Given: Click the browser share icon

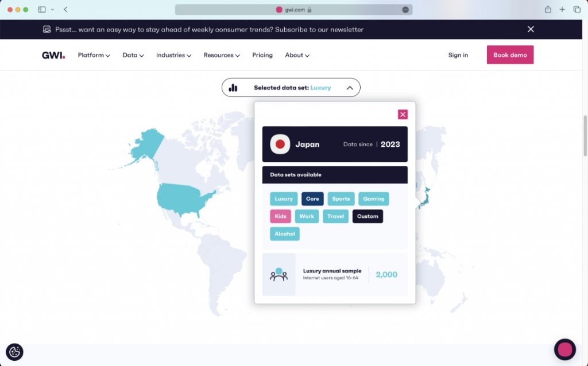Looking at the screenshot, I should tap(548, 9).
